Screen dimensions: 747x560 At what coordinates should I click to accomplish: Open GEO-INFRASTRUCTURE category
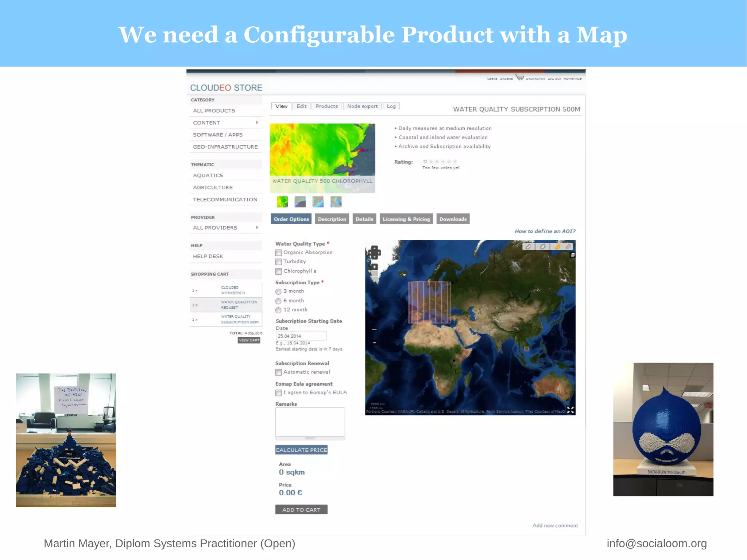coord(225,147)
